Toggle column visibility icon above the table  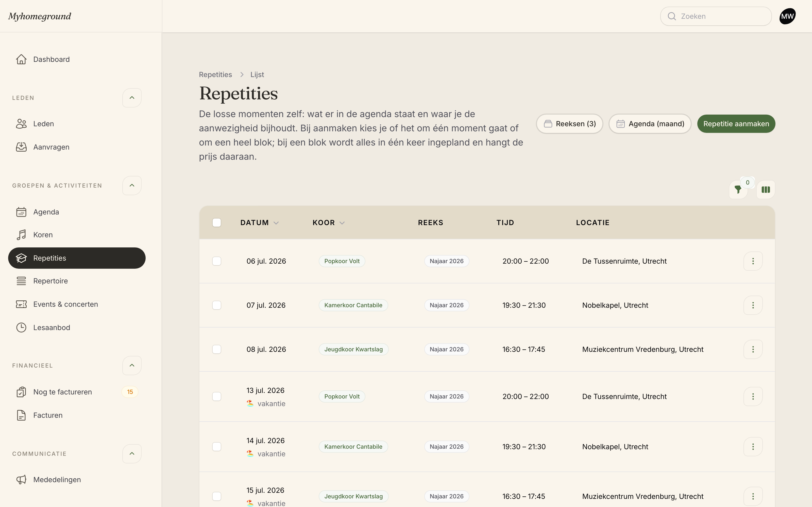click(x=766, y=189)
